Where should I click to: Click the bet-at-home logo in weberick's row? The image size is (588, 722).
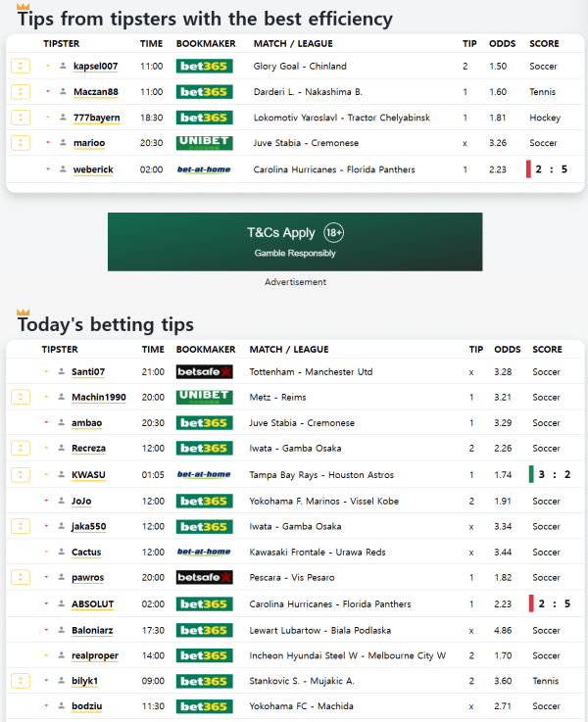click(203, 169)
